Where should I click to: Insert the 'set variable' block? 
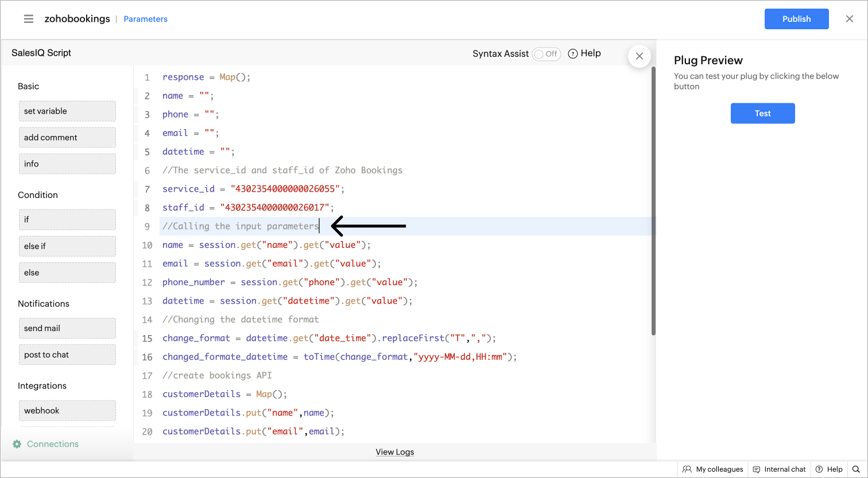67,111
